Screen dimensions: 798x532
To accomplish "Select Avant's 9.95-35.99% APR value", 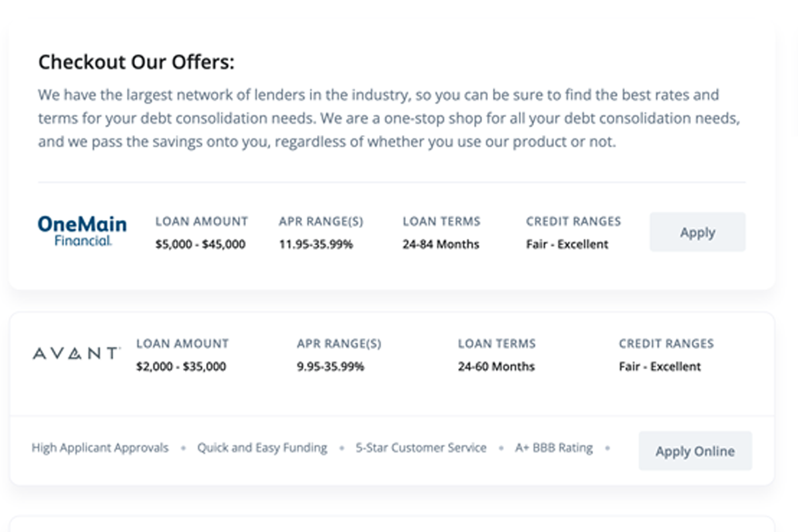I will (x=331, y=366).
